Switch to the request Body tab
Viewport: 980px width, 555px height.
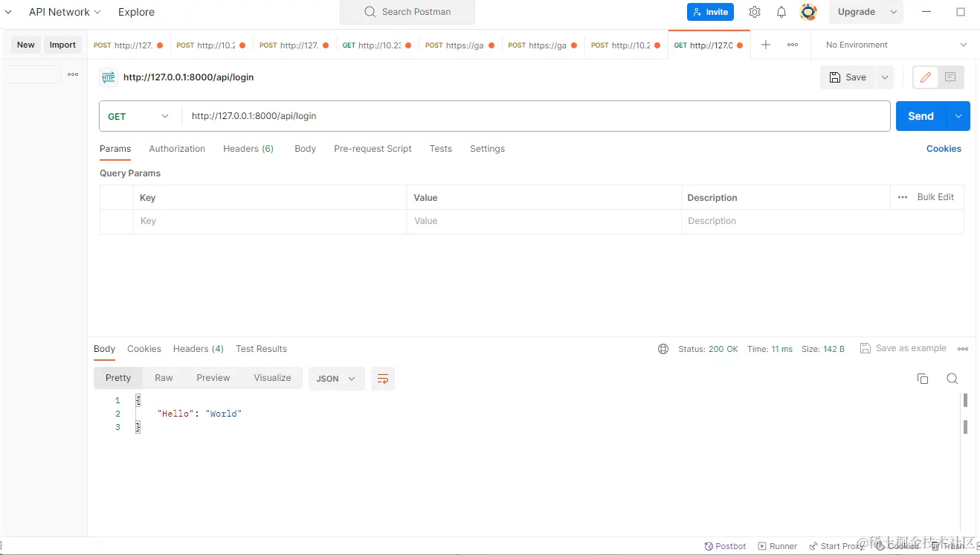[305, 149]
